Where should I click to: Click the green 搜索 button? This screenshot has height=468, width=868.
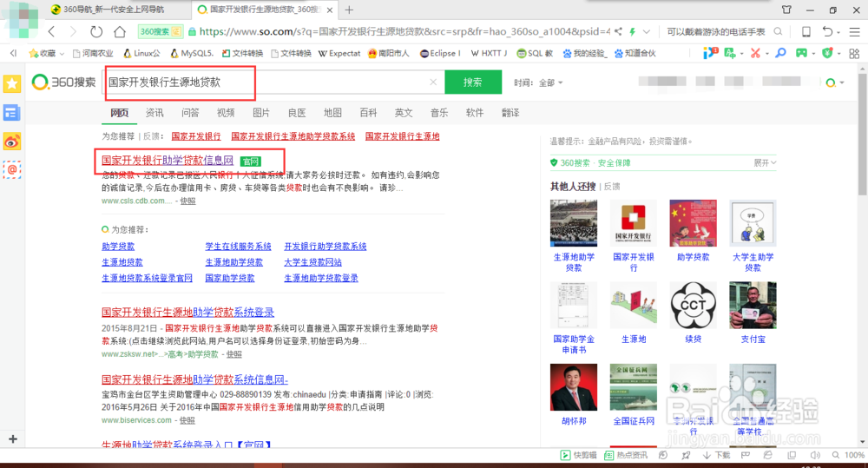click(x=473, y=82)
